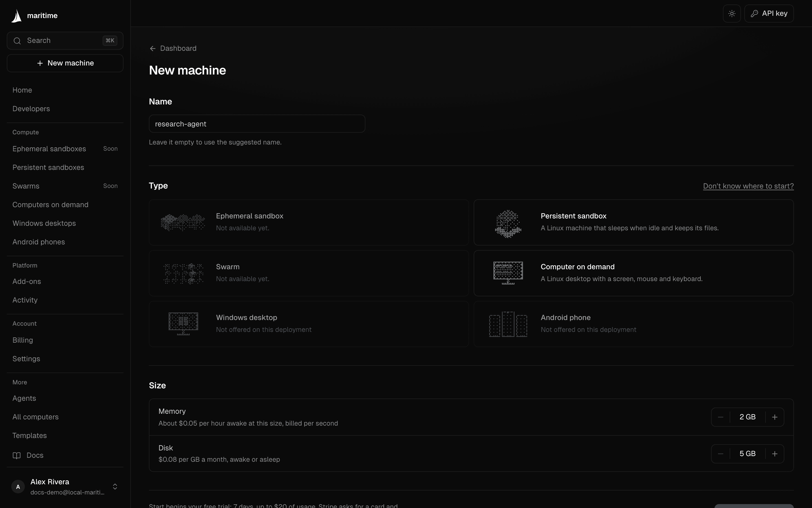
Task: Click the search magnifier icon
Action: 17,41
